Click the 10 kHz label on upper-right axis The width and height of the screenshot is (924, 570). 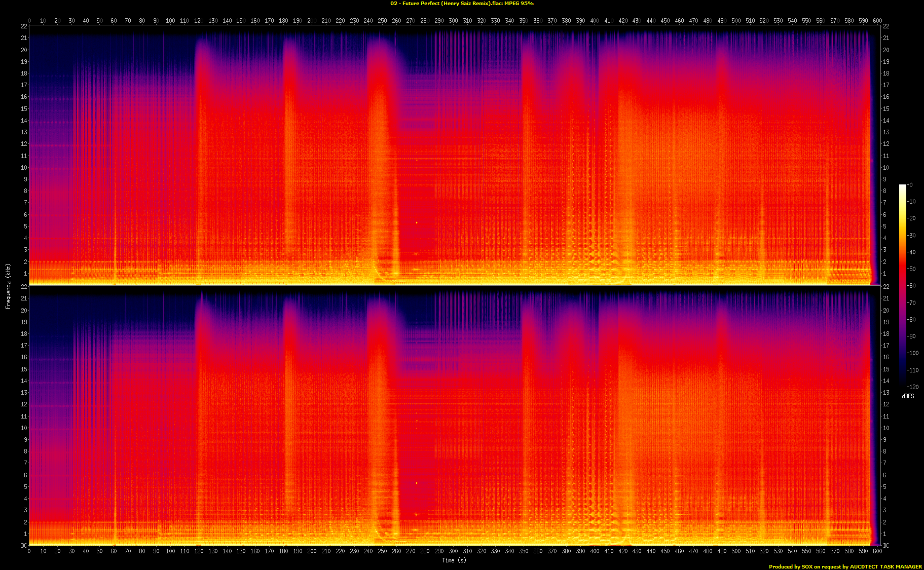click(886, 168)
